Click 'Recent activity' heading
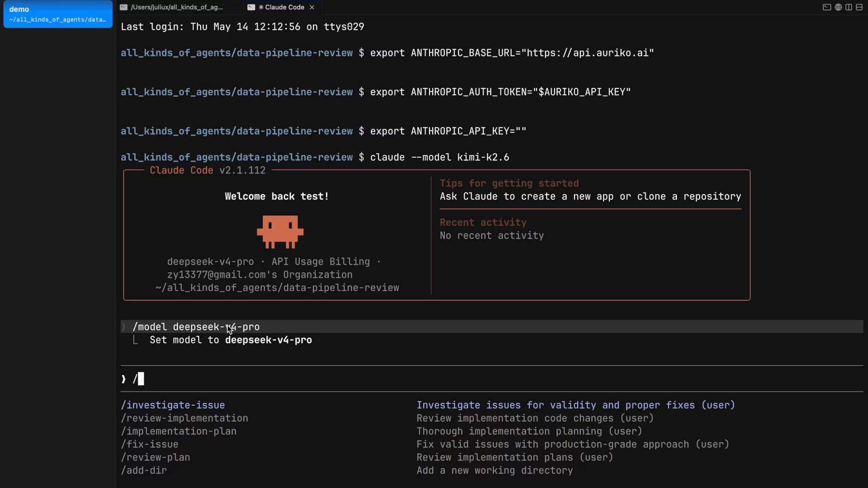Image resolution: width=868 pixels, height=488 pixels. pos(483,223)
